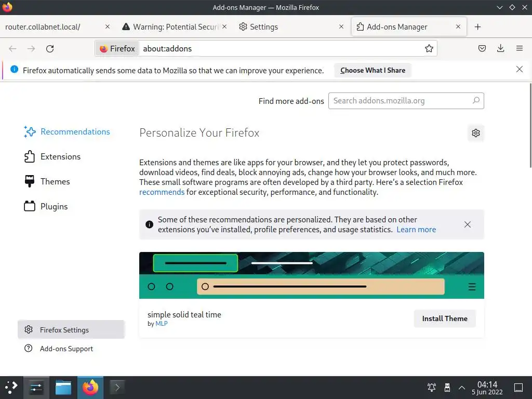Open the notifications bell tray icon

pyautogui.click(x=432, y=388)
